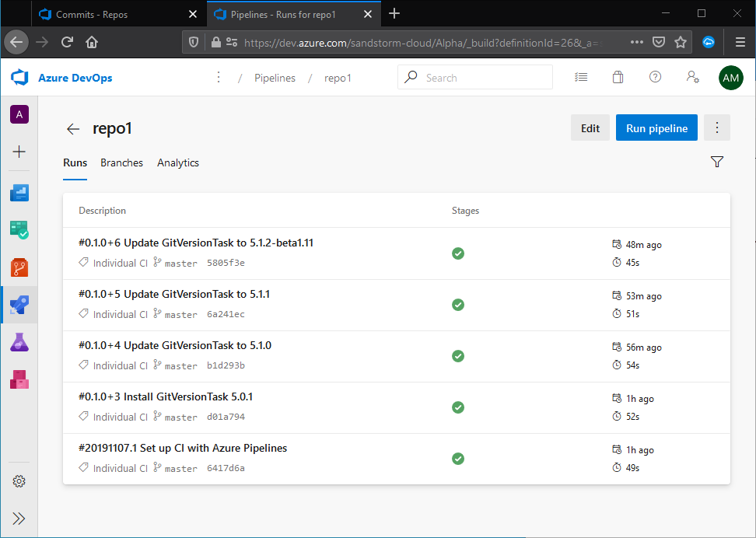Click the '53m ago' timestamp

pos(644,296)
